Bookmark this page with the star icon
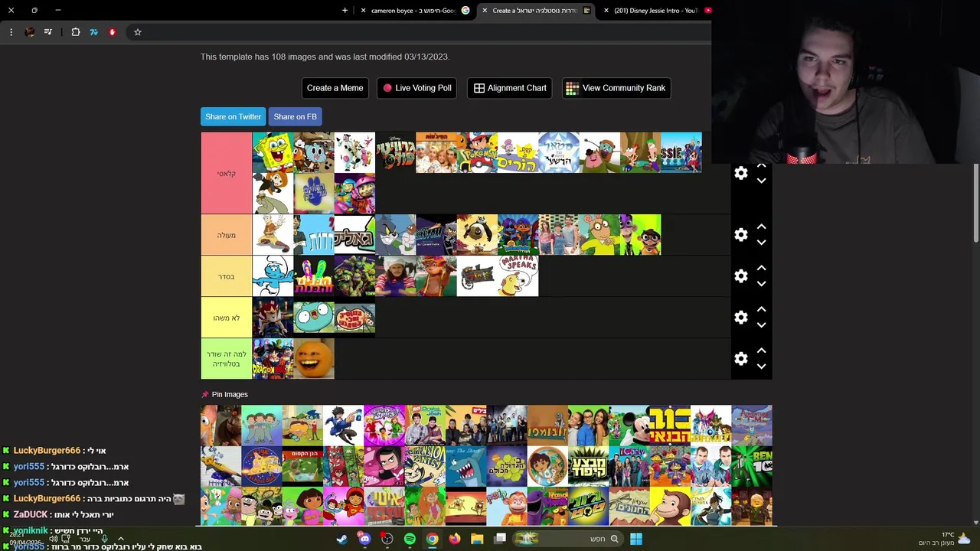The width and height of the screenshot is (980, 551). [x=138, y=32]
